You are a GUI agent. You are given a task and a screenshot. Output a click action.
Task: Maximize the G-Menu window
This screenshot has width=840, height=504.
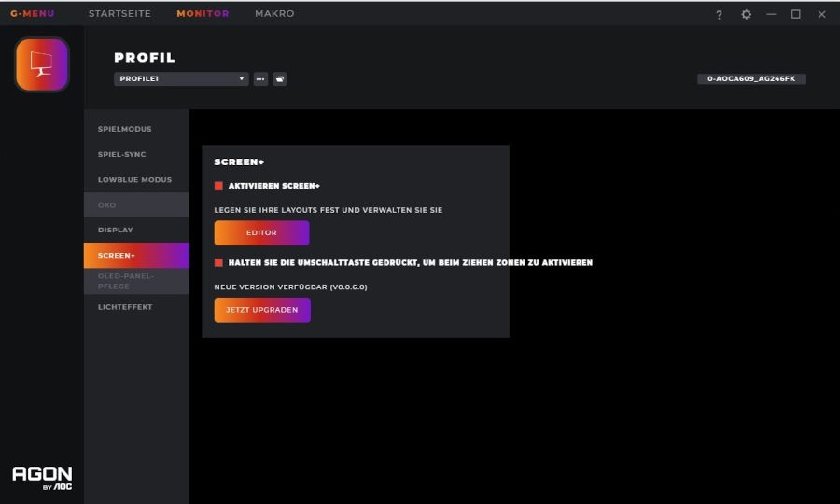pyautogui.click(x=796, y=14)
